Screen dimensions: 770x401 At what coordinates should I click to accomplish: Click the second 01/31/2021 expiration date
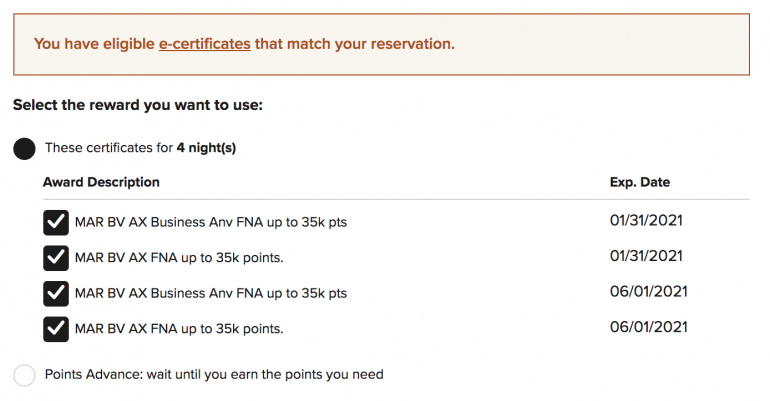646,256
